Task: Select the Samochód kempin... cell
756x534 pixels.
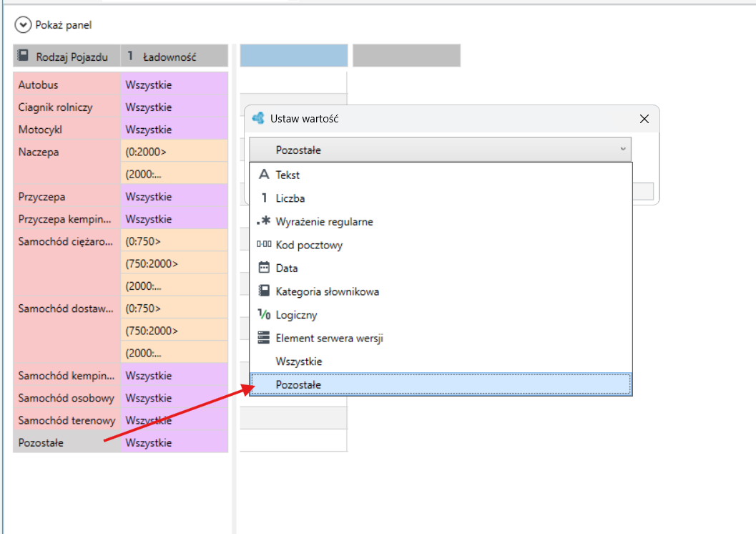Action: click(x=67, y=375)
